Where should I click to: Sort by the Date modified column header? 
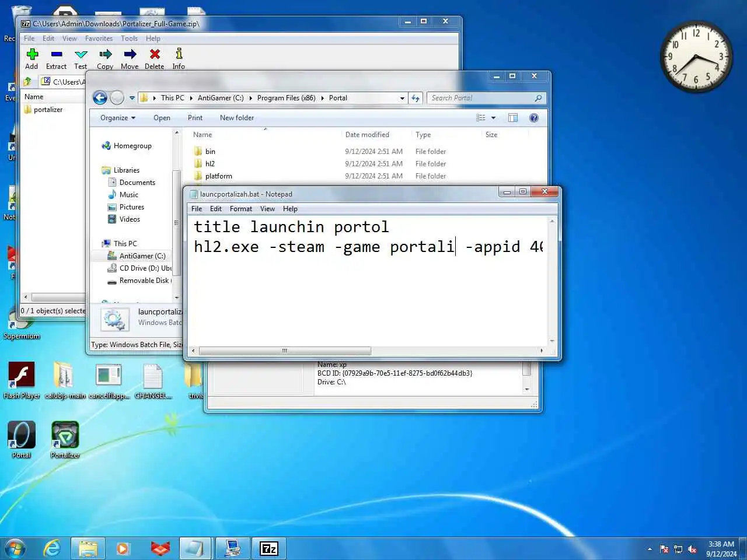(x=367, y=135)
